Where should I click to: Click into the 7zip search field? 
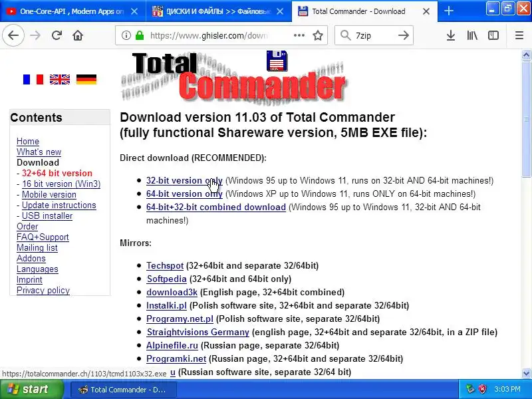point(373,35)
